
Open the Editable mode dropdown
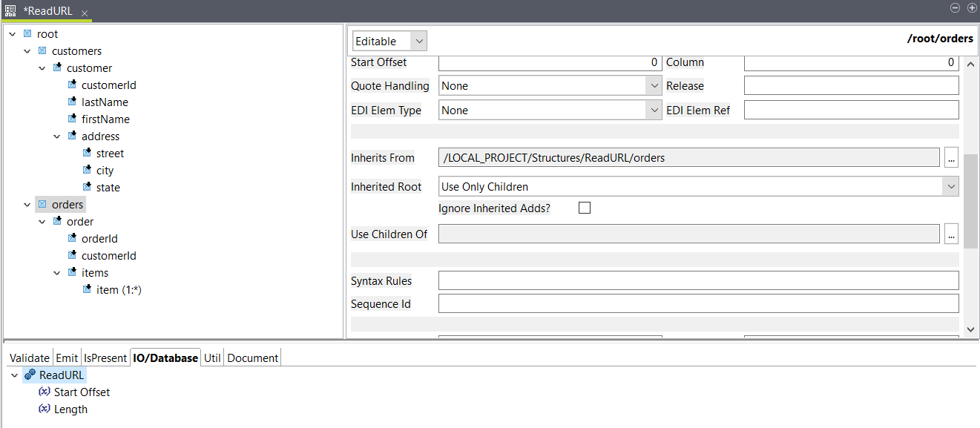point(389,42)
